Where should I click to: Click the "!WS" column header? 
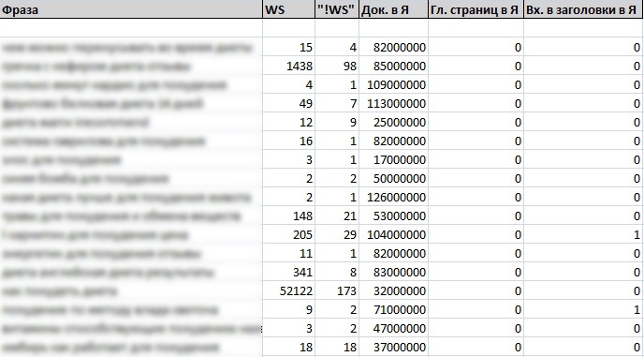click(x=337, y=9)
